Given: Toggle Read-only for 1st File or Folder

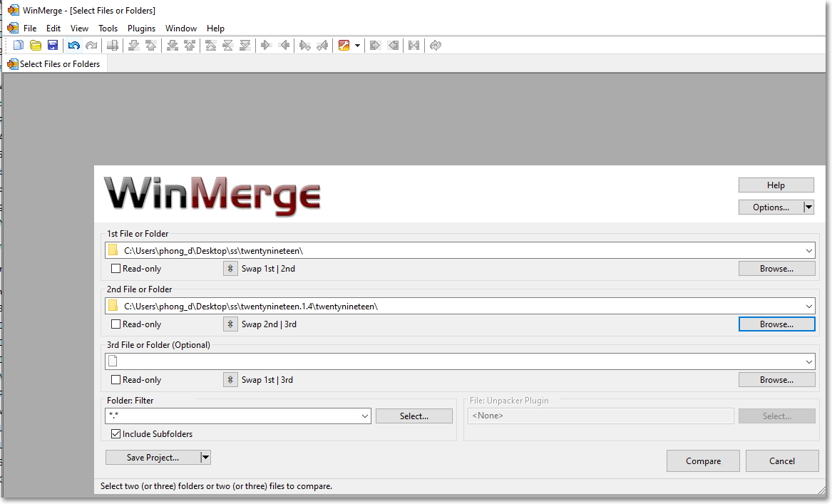Looking at the screenshot, I should click(115, 269).
